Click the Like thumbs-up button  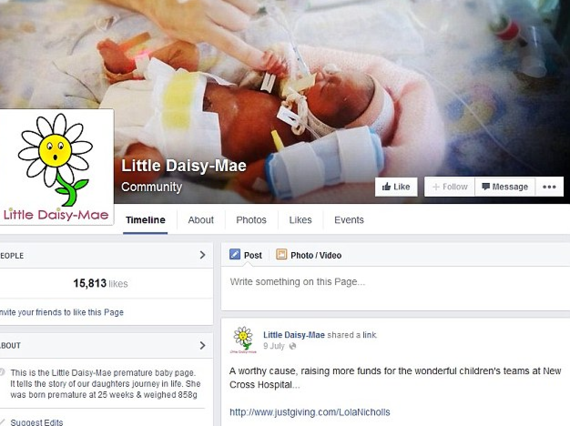396,187
